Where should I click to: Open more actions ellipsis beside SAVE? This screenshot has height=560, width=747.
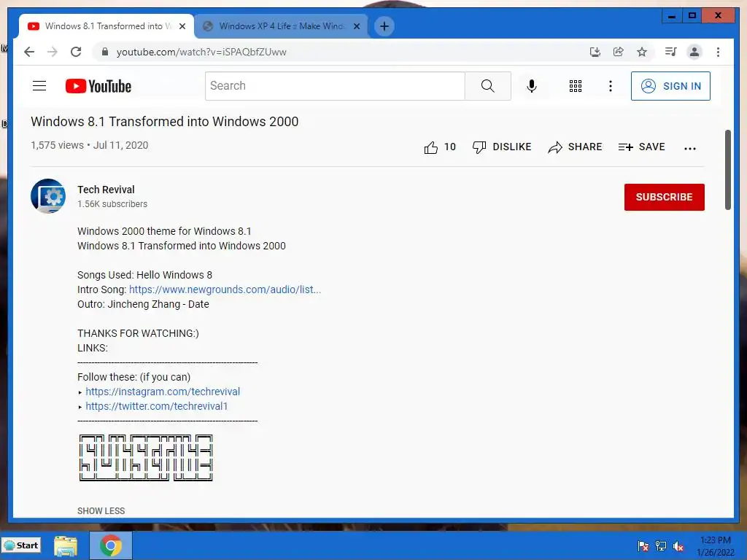(690, 149)
